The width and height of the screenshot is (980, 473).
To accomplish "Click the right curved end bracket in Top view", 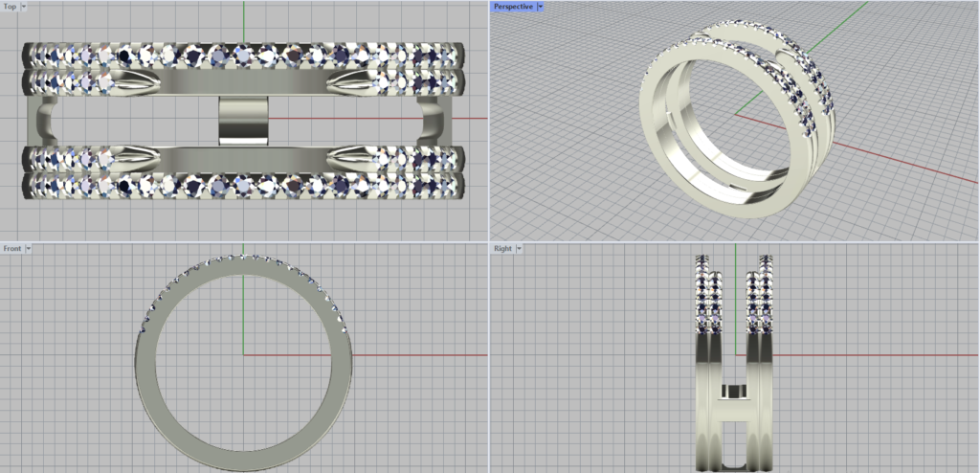I will 435,120.
